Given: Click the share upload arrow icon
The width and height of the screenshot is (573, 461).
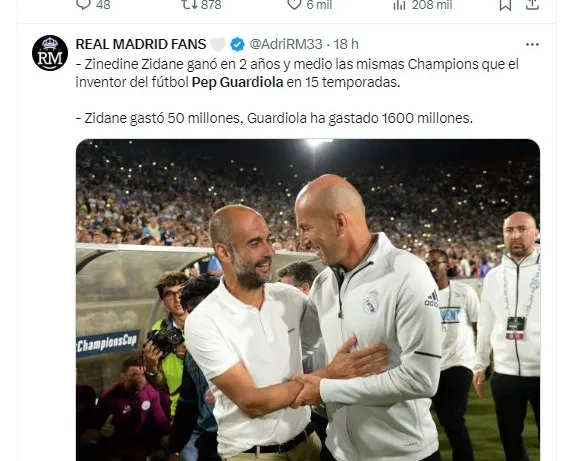Looking at the screenshot, I should [532, 4].
